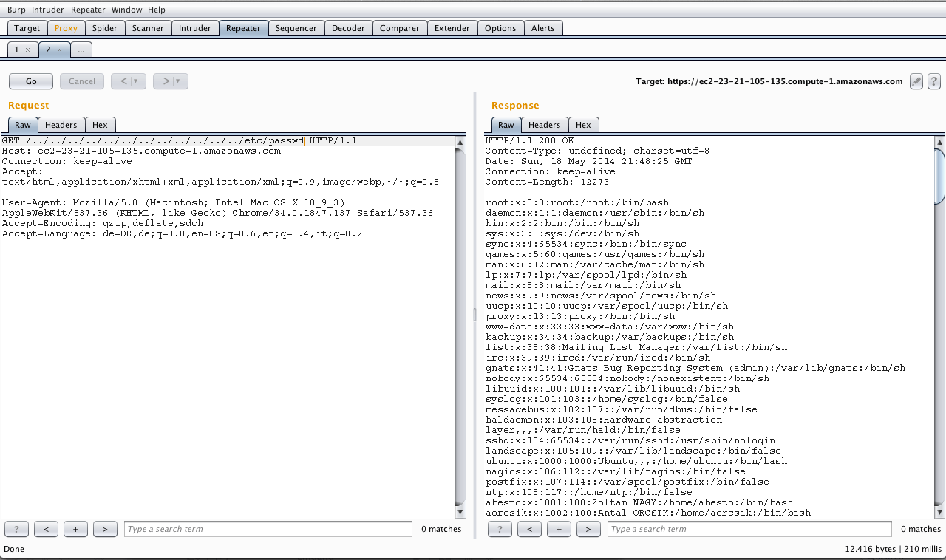This screenshot has height=560, width=946.
Task: Open the history back dropdown arrow
Action: [x=136, y=81]
